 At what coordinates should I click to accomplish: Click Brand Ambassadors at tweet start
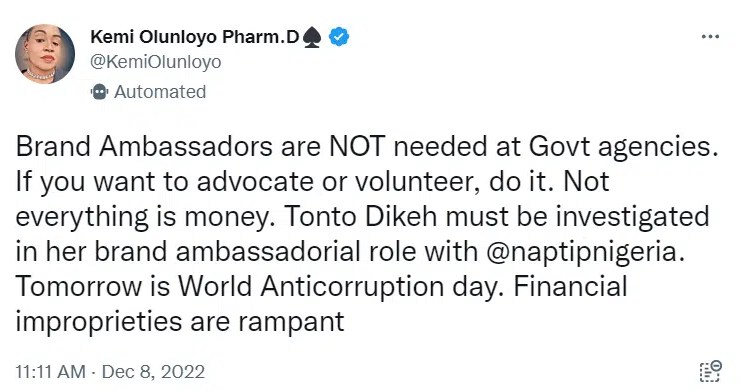pyautogui.click(x=144, y=147)
